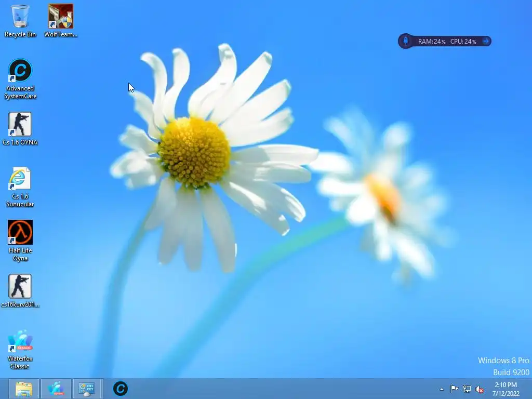Select the Cs 1.6 Sunucular shortcut
Screen dimensions: 532x399
click(x=20, y=187)
